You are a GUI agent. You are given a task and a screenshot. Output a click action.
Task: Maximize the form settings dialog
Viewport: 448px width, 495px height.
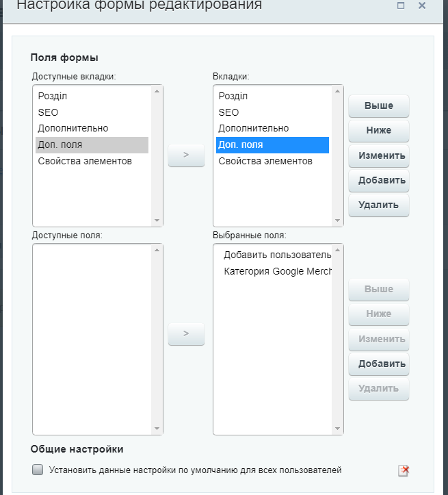[x=401, y=5]
